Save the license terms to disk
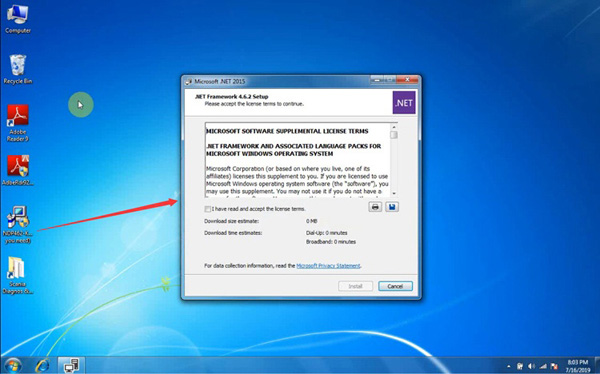The image size is (600, 374). 392,207
